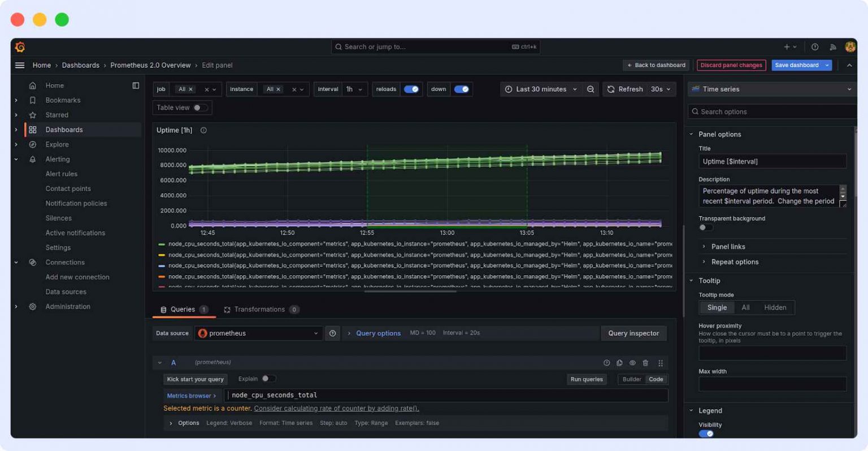Disable the down variable toggle
Viewport: 868px width, 451px height.
[x=462, y=89]
